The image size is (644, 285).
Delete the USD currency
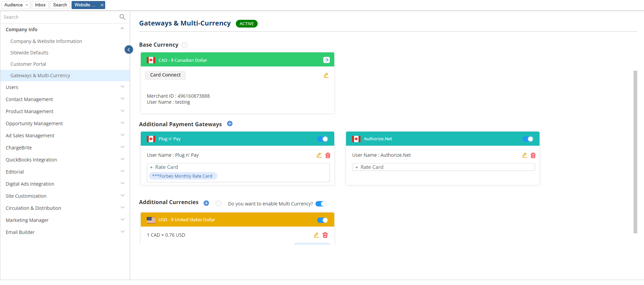[325, 235]
